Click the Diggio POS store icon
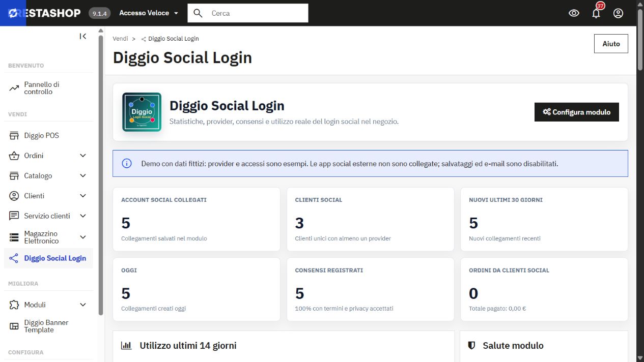Screen dimensions: 644x362 pos(14,136)
